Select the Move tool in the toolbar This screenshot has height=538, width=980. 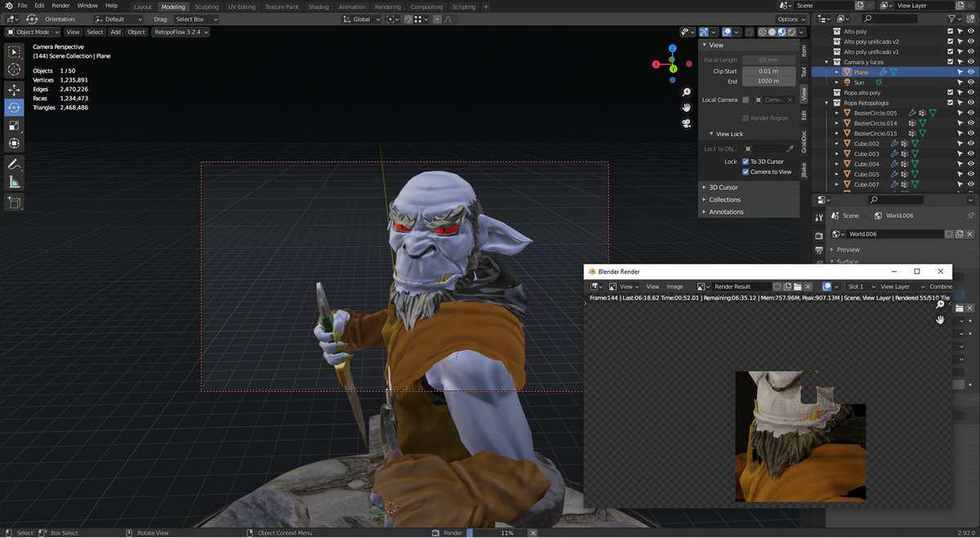click(x=14, y=88)
